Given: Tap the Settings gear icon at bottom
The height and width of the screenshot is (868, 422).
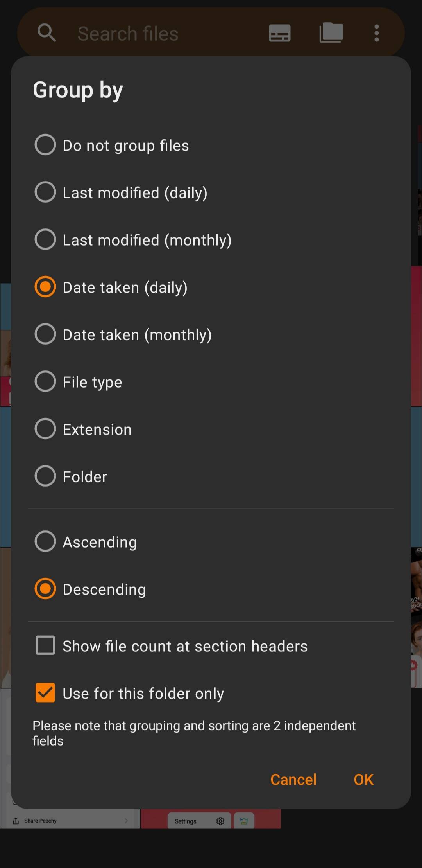Looking at the screenshot, I should (220, 821).
